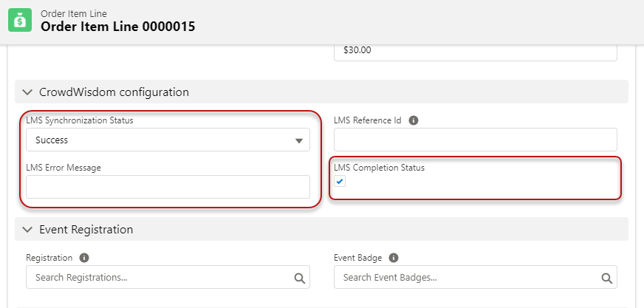Click the Order Item Line 0000015 heading
The image size is (644, 308).
[x=117, y=27]
